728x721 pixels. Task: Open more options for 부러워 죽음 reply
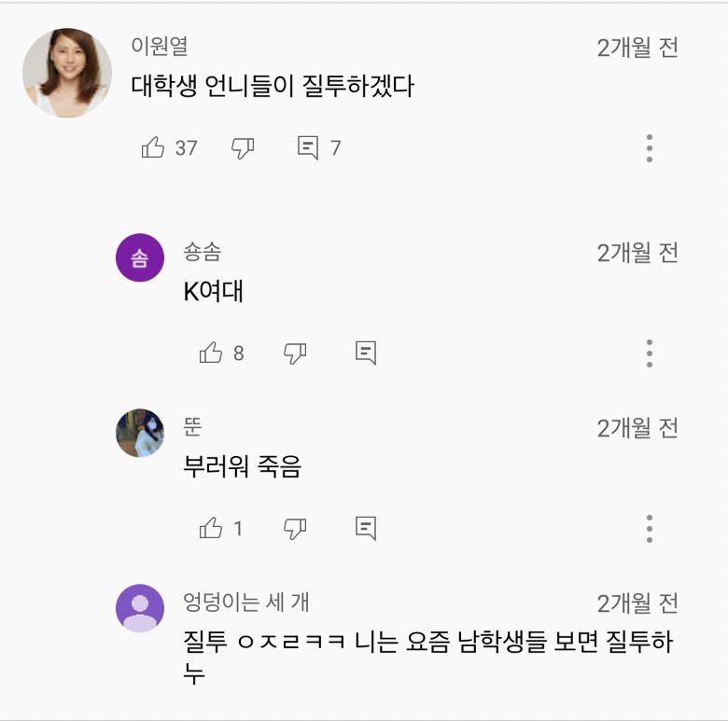tap(650, 528)
